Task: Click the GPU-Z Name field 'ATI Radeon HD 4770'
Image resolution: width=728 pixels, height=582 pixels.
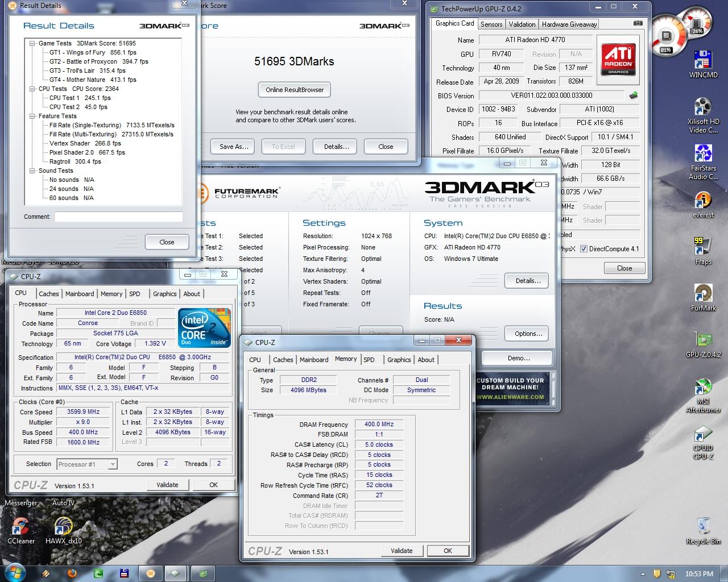Action: 535,40
